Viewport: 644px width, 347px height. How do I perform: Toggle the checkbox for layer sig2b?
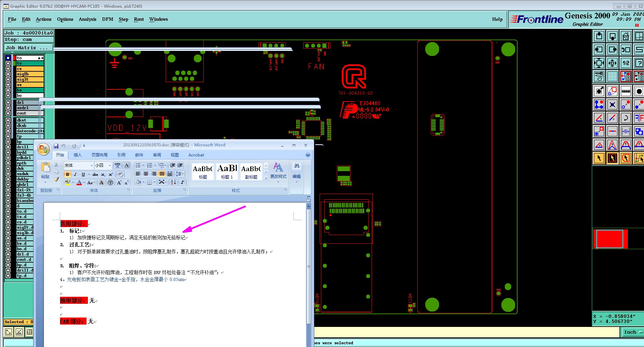pos(8,74)
